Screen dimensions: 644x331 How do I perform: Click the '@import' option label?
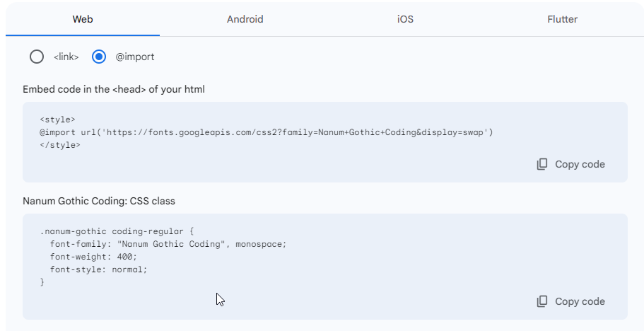pos(135,57)
